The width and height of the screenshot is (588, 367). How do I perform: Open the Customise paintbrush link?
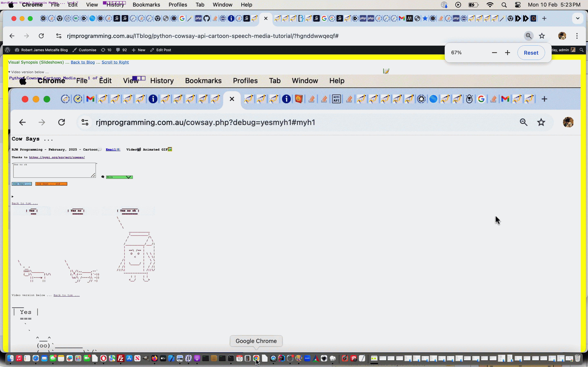point(84,50)
